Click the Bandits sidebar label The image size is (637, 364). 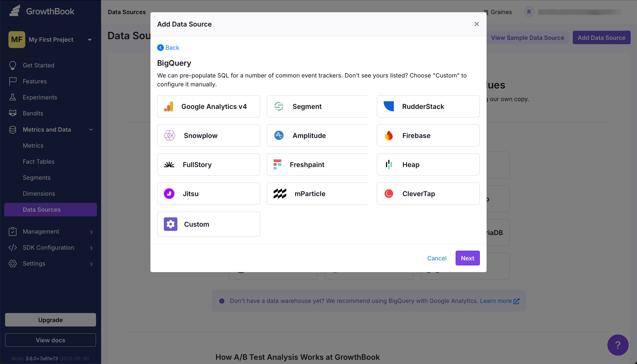point(33,113)
